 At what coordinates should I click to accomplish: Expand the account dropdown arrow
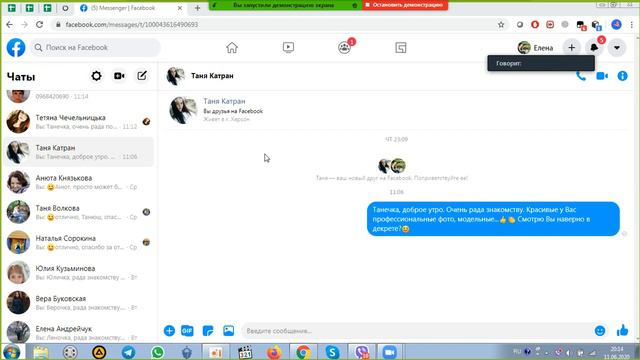pos(617,48)
